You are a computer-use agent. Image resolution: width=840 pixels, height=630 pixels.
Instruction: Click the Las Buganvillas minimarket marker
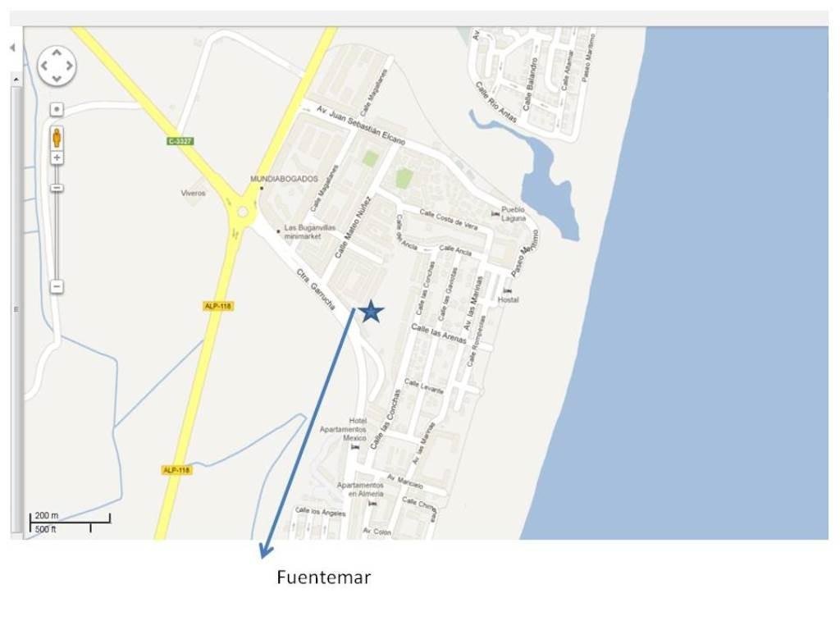tap(278, 231)
